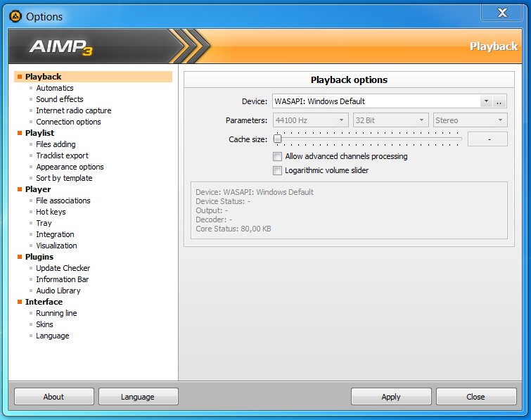Click the cache size value field

(x=487, y=139)
